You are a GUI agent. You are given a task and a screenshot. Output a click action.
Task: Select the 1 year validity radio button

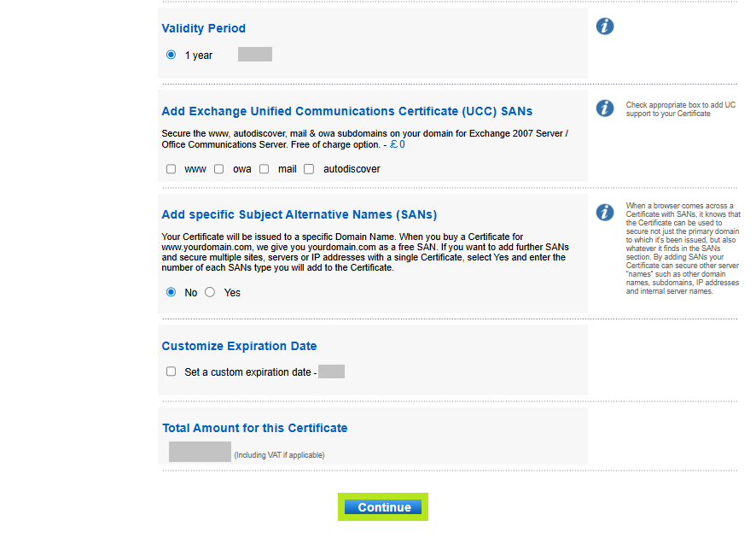pos(172,55)
